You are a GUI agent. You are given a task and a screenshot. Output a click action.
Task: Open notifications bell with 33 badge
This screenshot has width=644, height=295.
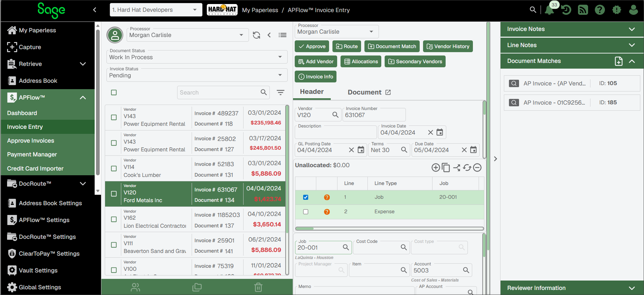[x=549, y=10]
